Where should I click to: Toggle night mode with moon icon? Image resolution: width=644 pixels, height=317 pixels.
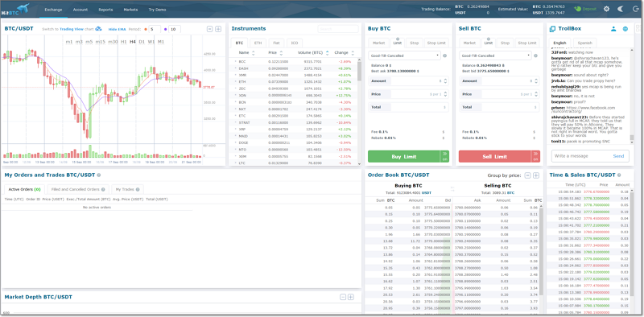click(621, 9)
